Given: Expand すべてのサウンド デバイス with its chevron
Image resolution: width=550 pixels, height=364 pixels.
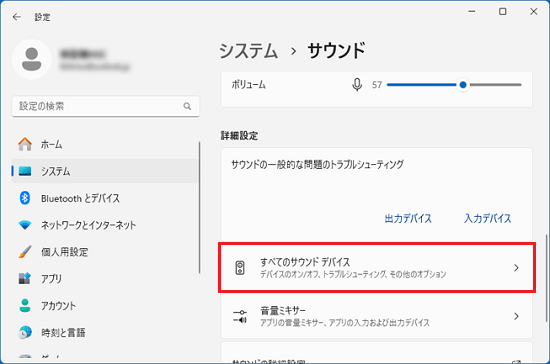Looking at the screenshot, I should coord(516,268).
